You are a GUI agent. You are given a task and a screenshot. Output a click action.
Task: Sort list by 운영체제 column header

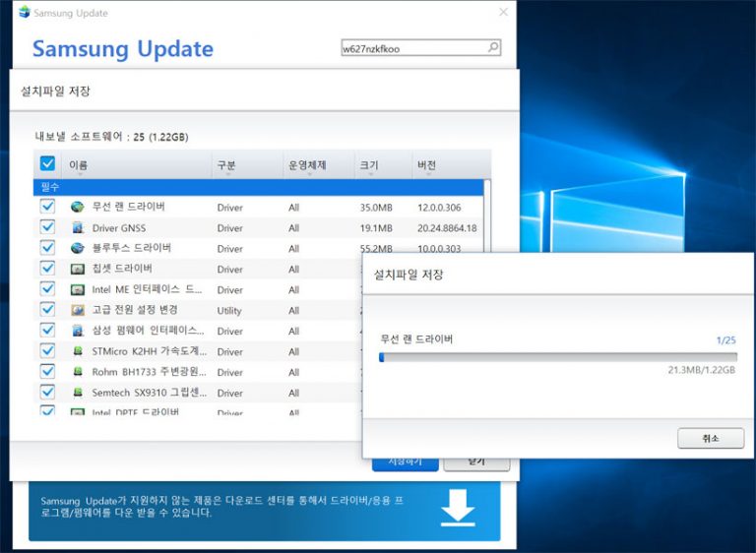click(319, 165)
